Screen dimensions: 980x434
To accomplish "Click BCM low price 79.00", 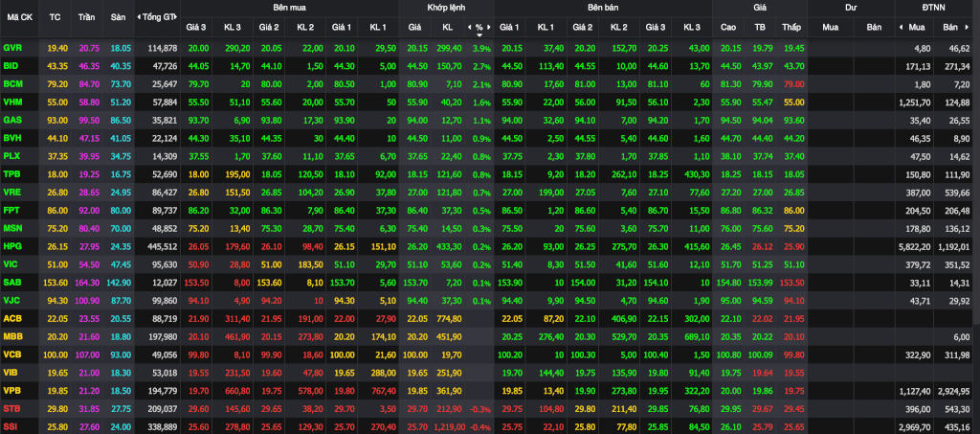I will coord(793,82).
